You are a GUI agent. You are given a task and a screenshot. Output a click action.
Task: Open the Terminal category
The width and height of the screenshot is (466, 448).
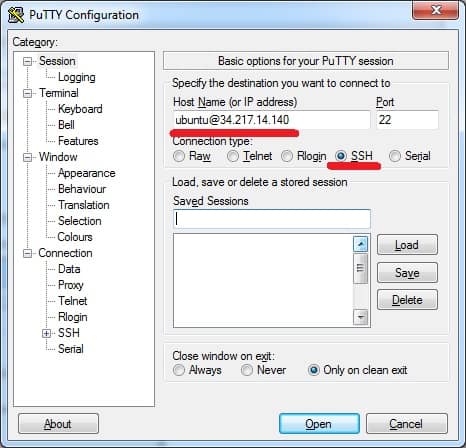click(59, 93)
